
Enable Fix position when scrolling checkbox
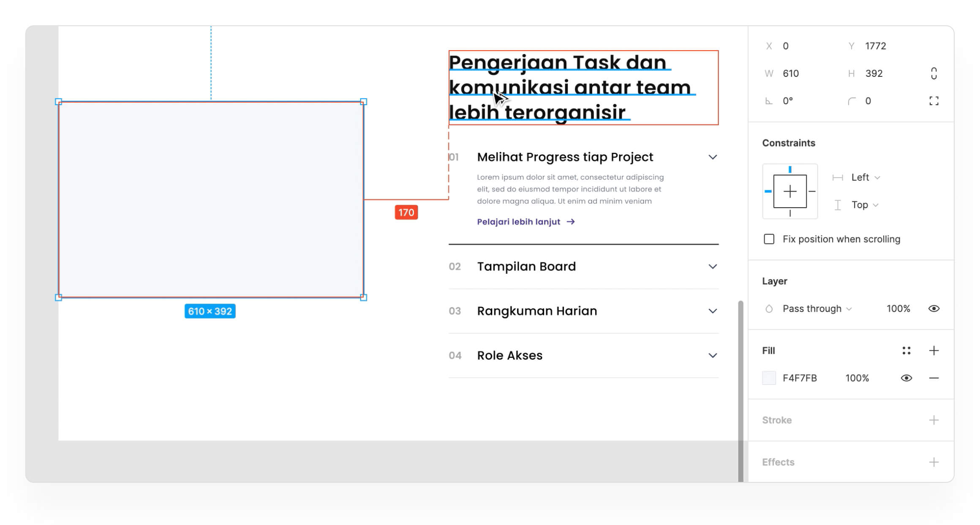(769, 239)
